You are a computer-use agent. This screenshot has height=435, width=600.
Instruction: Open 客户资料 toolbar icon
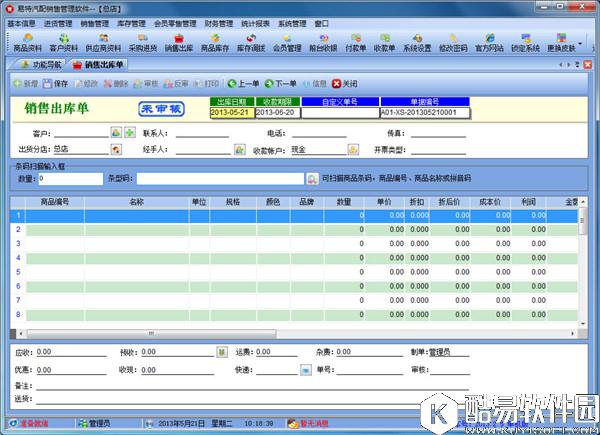64,43
